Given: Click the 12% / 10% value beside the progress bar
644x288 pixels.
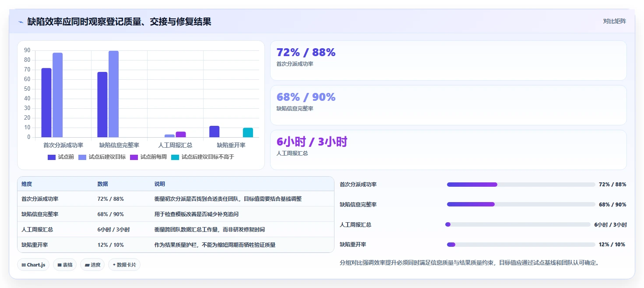Looking at the screenshot, I should click(x=612, y=245).
